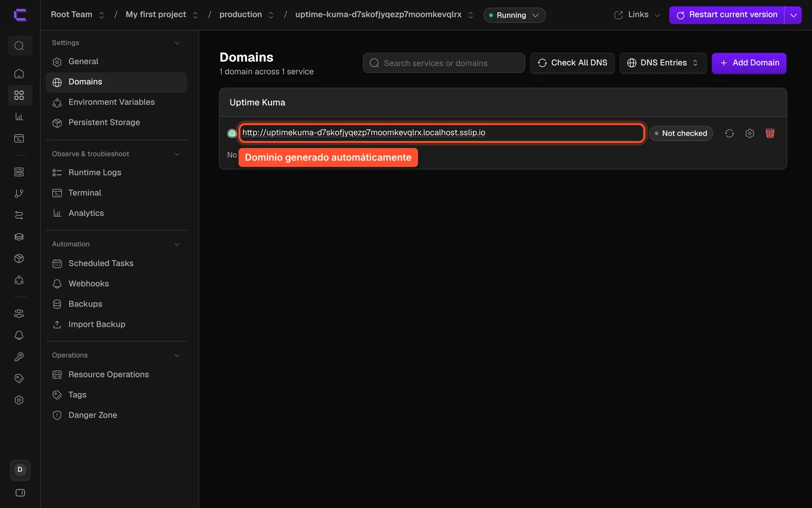The height and width of the screenshot is (508, 812).
Task: Click the Add Domain button
Action: (749, 63)
